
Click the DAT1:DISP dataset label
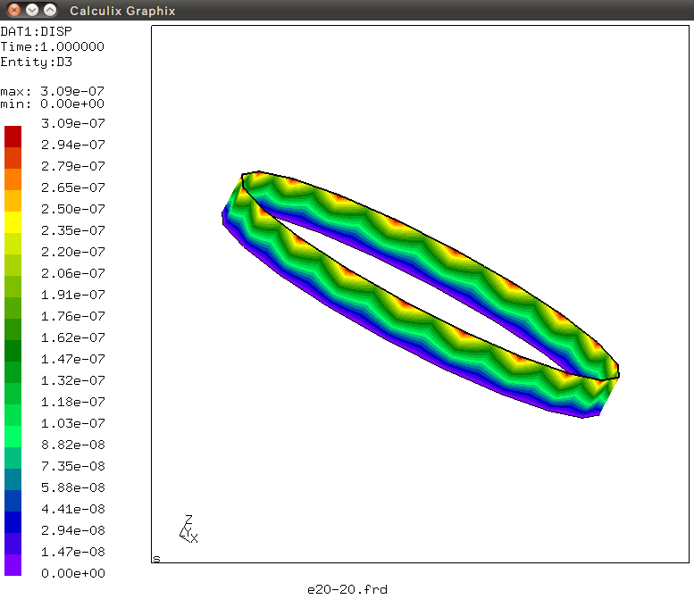click(37, 31)
